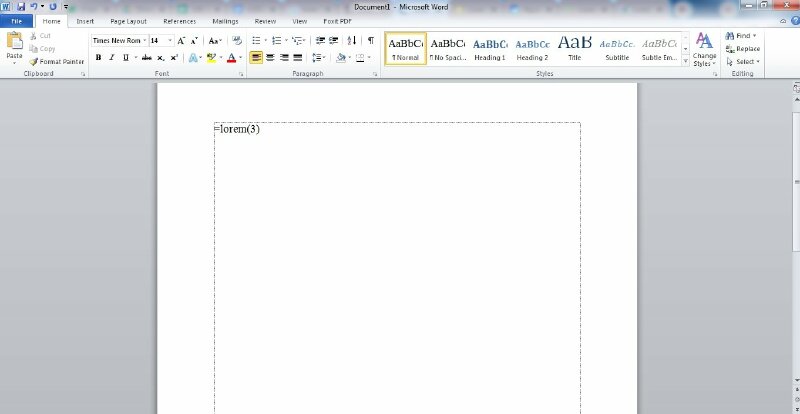The image size is (800, 414).
Task: Click the Multilevel List icon
Action: tap(297, 40)
